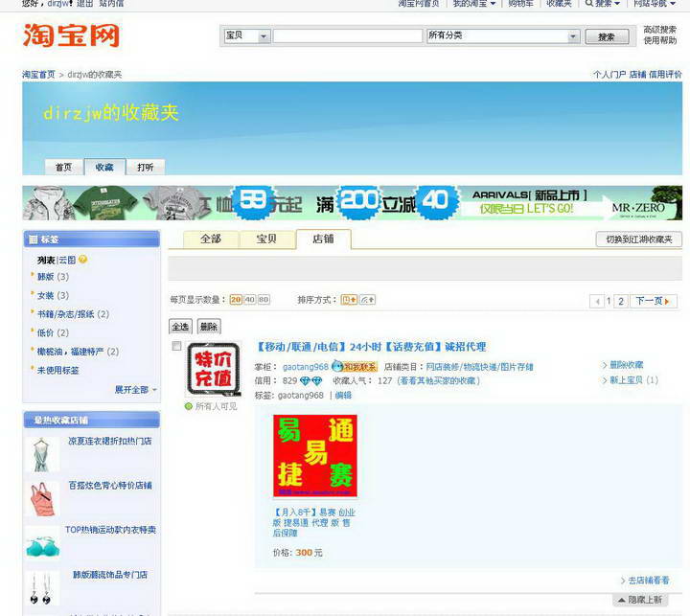This screenshot has width=690, height=616.
Task: Open 站内信 in top bar
Action: click(x=111, y=4)
